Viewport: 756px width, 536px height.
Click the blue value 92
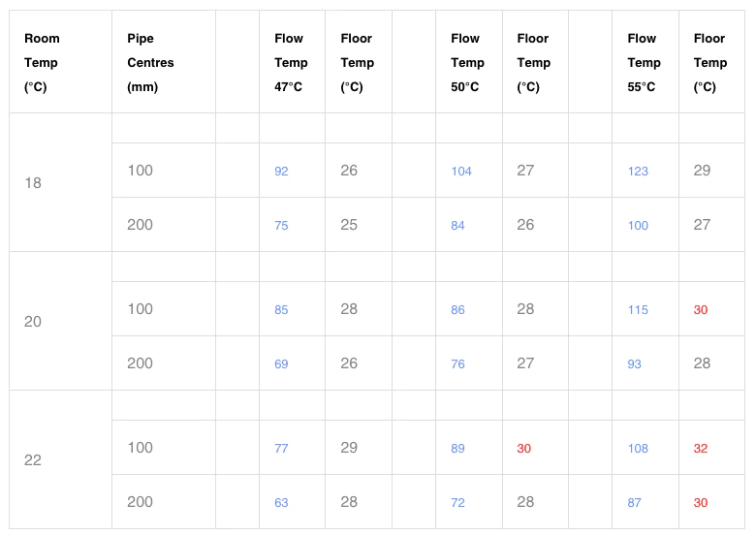pyautogui.click(x=281, y=172)
